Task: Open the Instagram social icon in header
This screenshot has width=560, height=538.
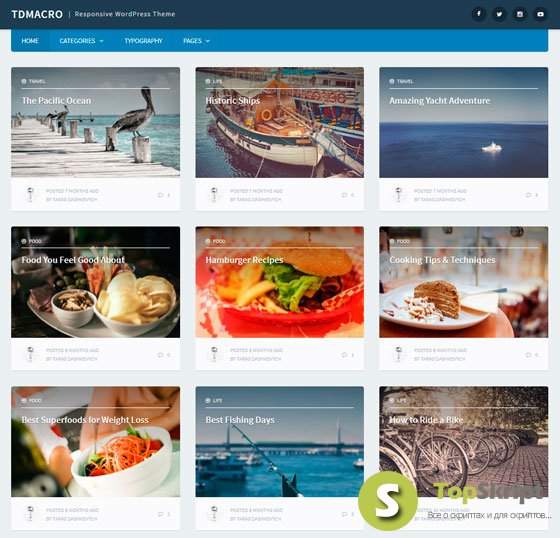Action: pos(520,14)
